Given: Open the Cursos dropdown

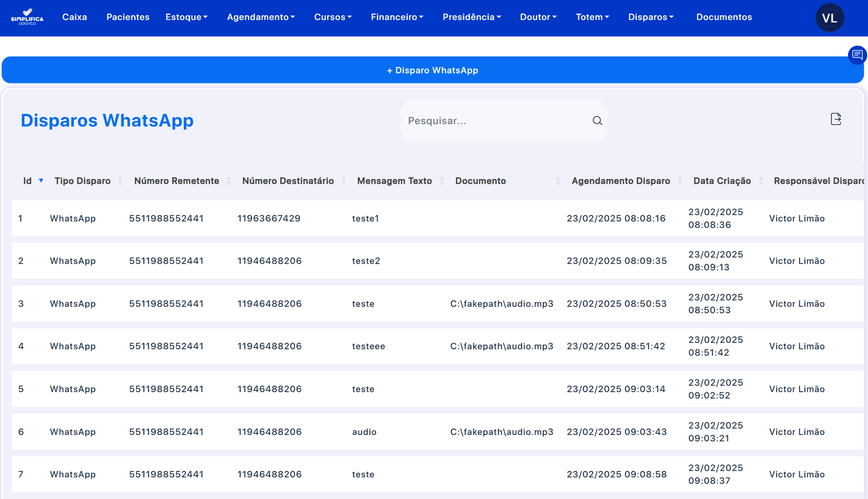Looking at the screenshot, I should click(333, 17).
